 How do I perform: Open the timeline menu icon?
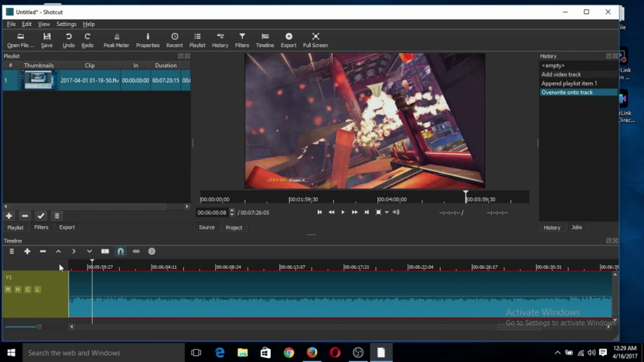[x=12, y=251]
